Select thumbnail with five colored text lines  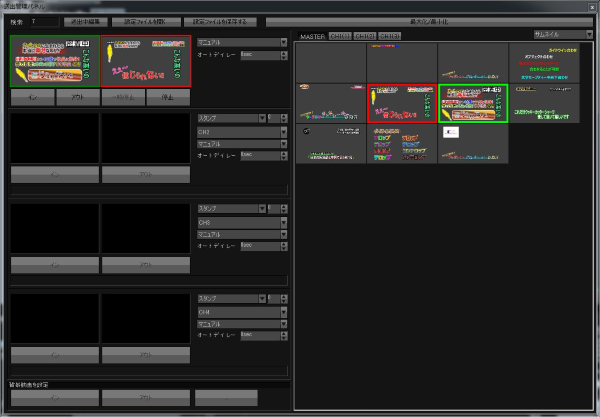pos(544,63)
